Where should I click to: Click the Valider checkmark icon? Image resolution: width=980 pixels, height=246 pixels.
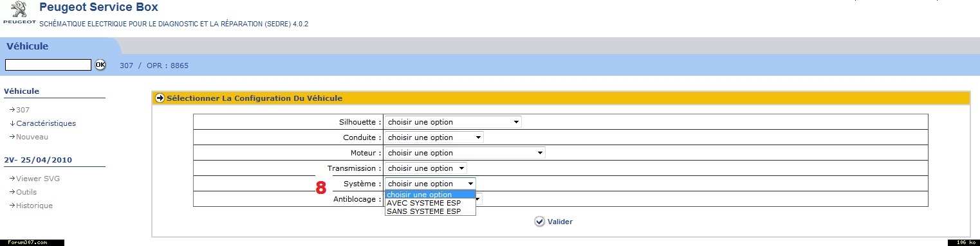coord(539,222)
